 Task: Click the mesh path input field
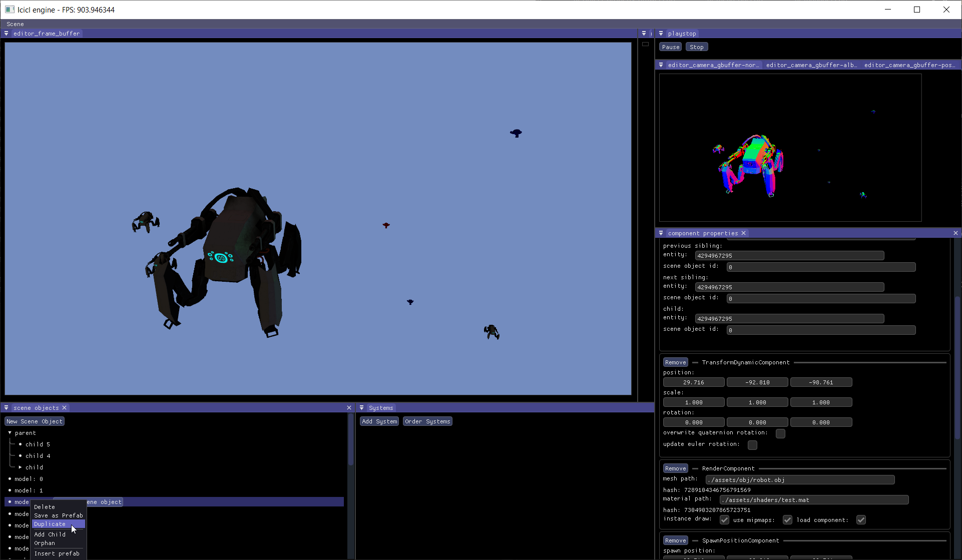799,480
